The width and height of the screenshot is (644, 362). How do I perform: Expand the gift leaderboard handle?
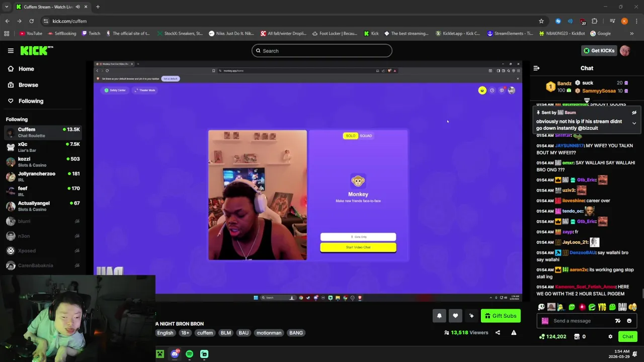click(587, 101)
